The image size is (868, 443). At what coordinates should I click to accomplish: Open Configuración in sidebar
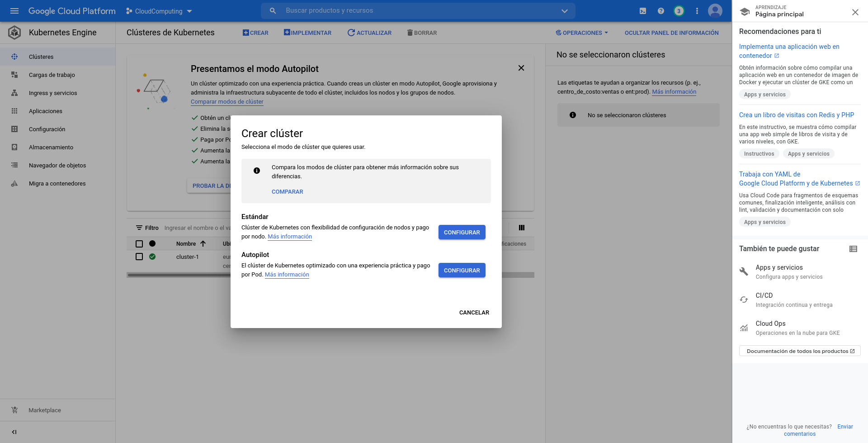(57, 129)
